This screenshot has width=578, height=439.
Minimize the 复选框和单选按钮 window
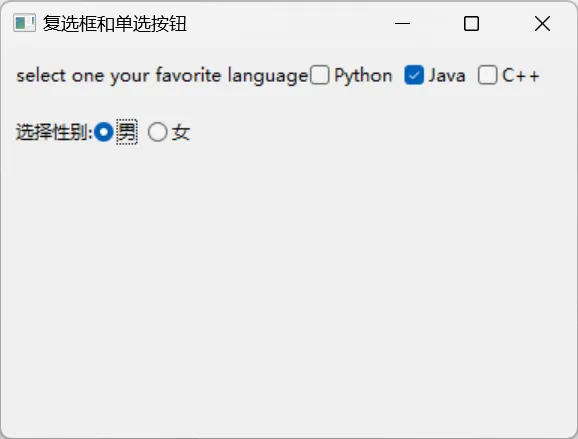click(402, 24)
